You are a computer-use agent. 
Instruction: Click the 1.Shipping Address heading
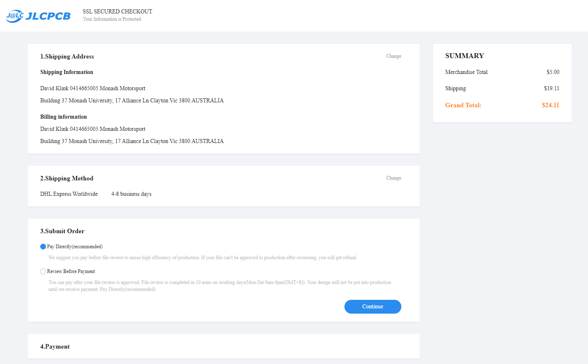click(x=67, y=56)
